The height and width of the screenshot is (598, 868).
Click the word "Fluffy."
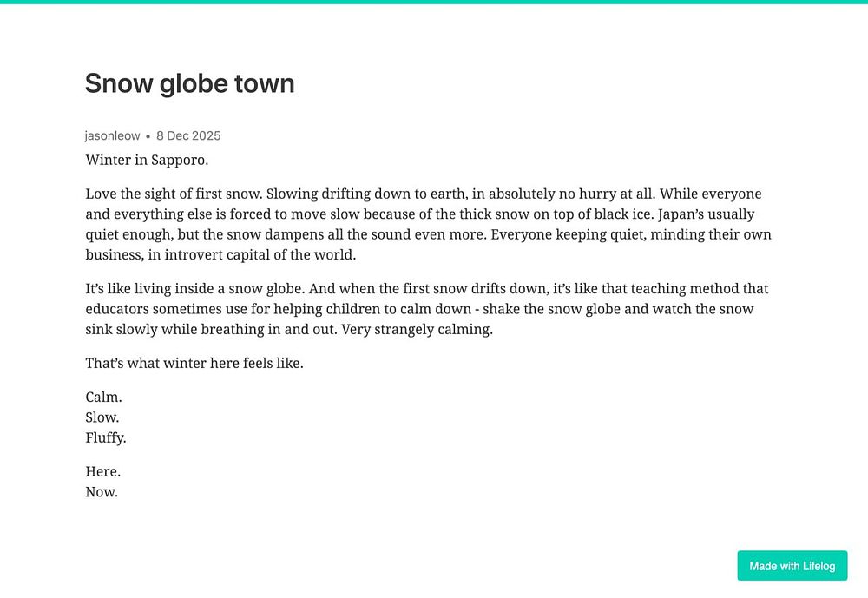[106, 438]
